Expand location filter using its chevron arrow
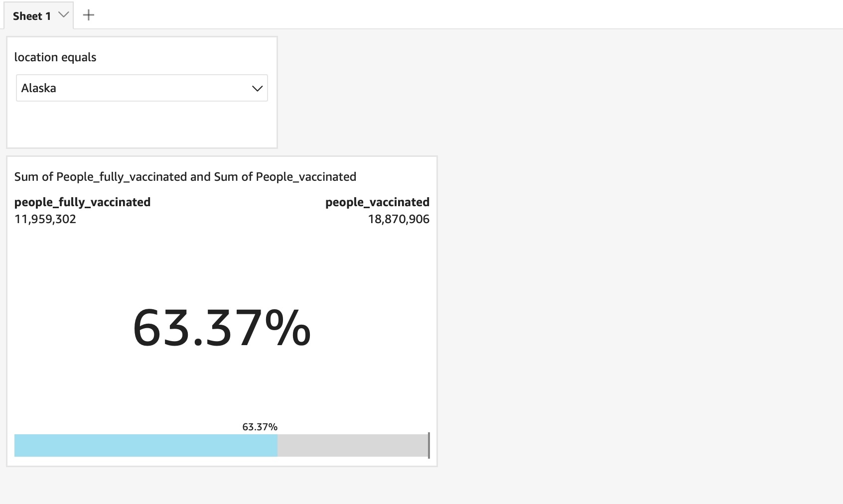The image size is (843, 504). (x=257, y=89)
